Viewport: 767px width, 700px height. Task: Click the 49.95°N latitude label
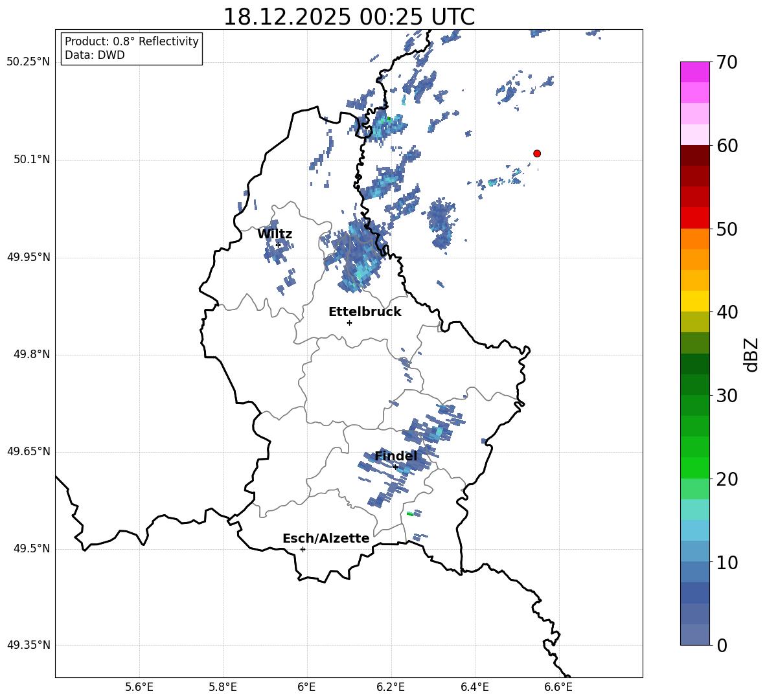(x=28, y=257)
